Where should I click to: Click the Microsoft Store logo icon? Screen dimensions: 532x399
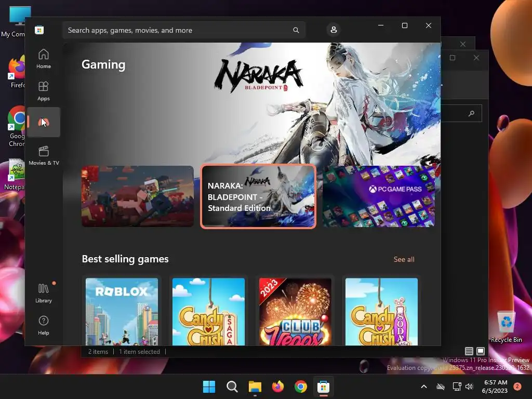[x=39, y=30]
